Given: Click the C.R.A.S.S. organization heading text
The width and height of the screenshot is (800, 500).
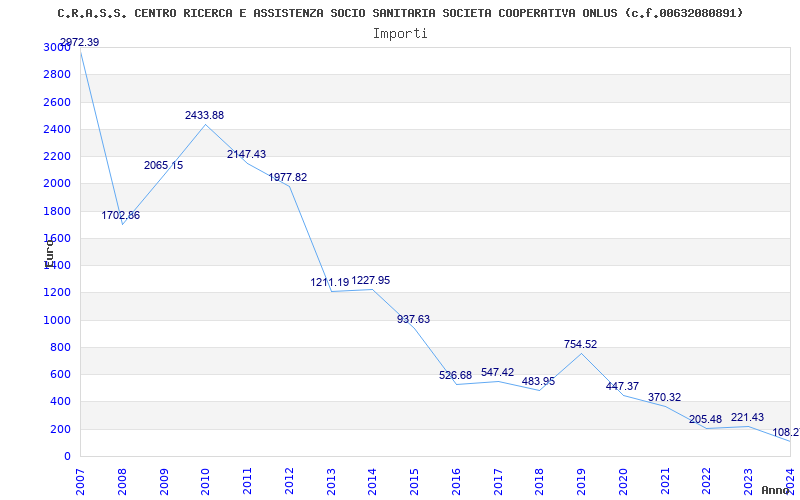Looking at the screenshot, I should [401, 13].
